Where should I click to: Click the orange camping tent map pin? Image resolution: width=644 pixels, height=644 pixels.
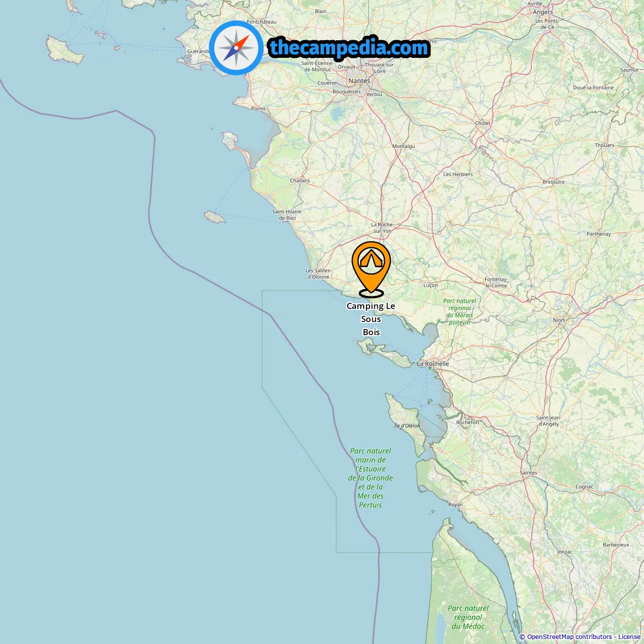click(371, 269)
